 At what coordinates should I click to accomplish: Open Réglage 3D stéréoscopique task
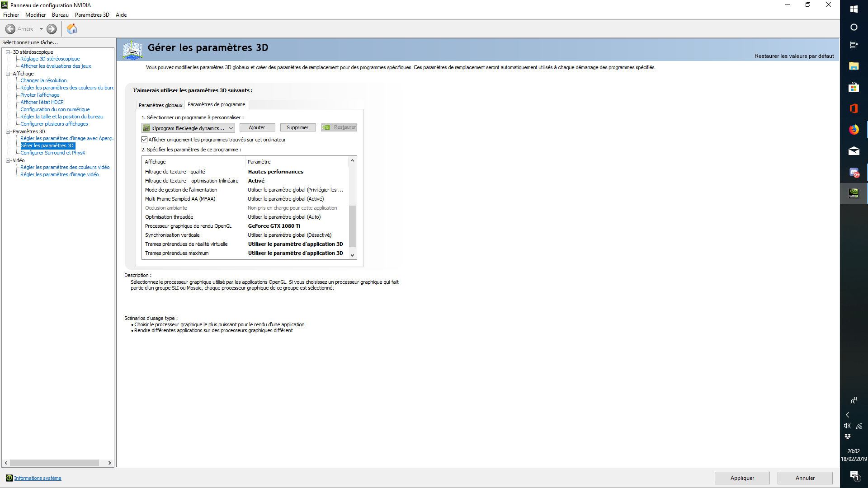50,59
